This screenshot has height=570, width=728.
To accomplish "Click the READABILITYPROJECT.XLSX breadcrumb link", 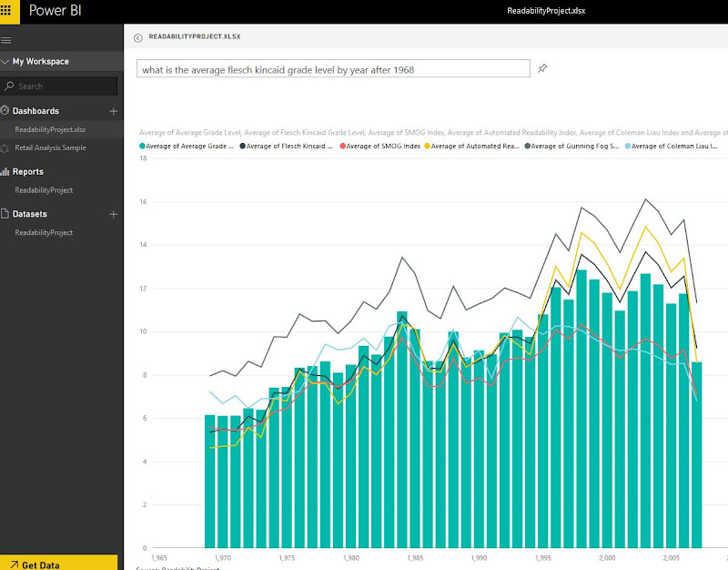I will [195, 36].
